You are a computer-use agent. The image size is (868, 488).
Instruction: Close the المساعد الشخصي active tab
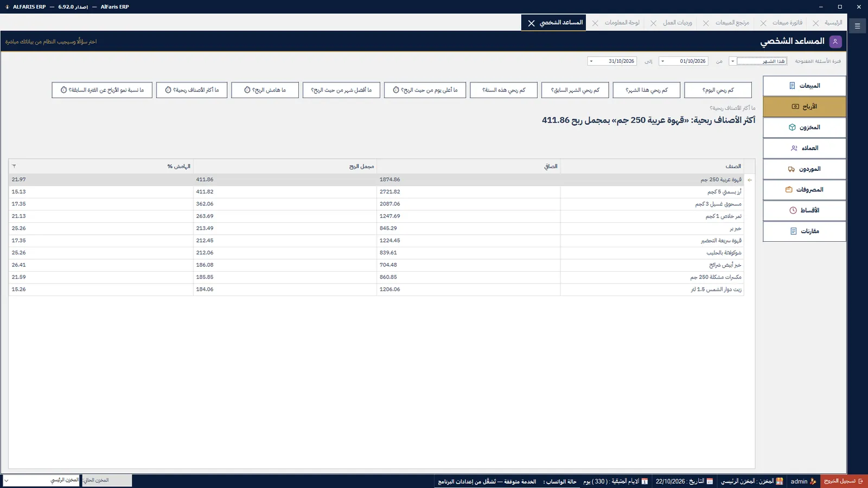[532, 23]
